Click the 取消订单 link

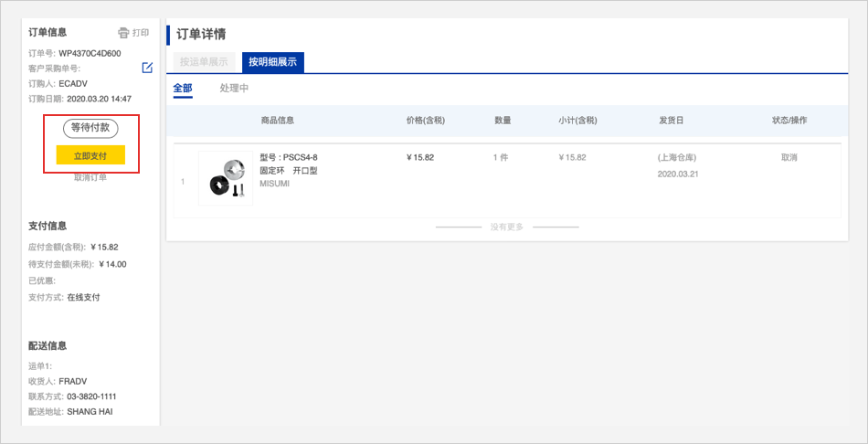(90, 177)
